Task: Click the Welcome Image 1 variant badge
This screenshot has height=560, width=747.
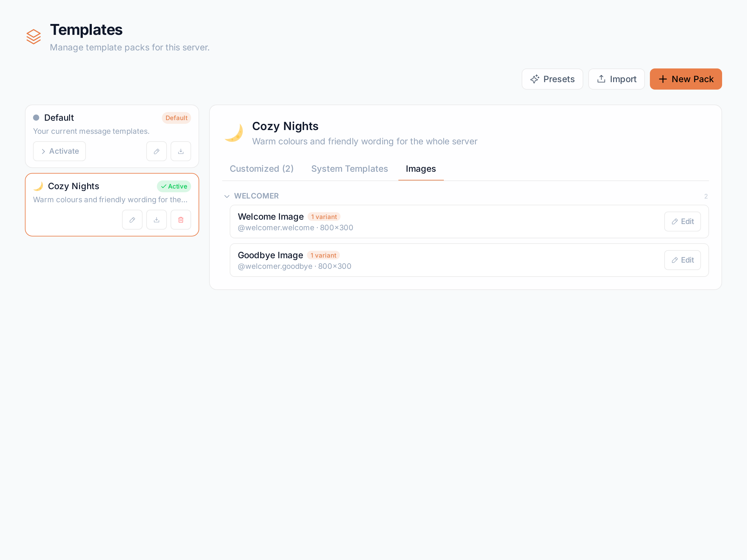Action: (324, 217)
